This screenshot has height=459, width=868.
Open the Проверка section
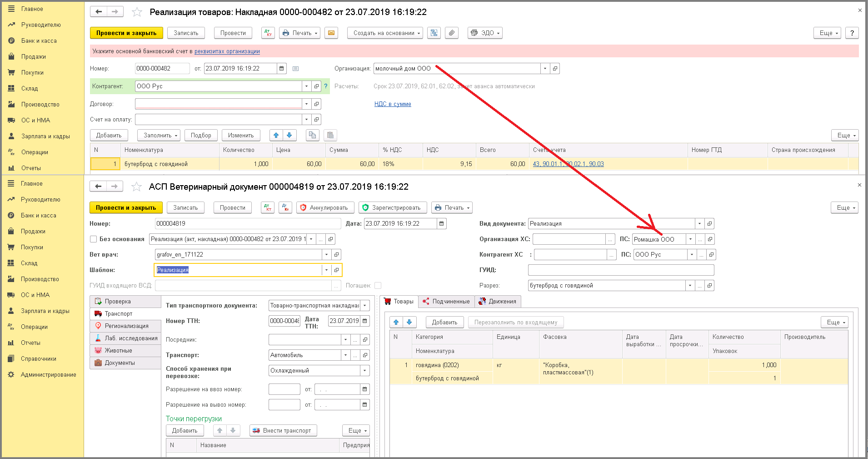pos(126,301)
